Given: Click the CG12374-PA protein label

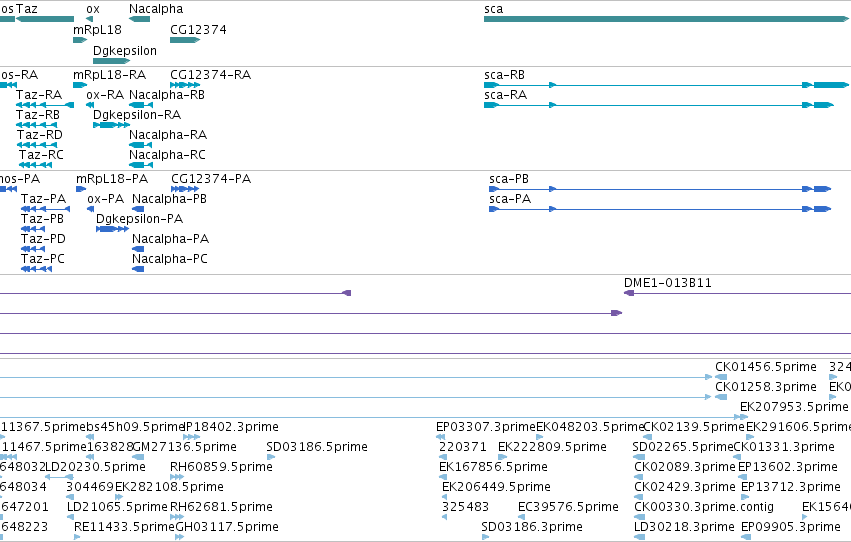Looking at the screenshot, I should pos(211,179).
